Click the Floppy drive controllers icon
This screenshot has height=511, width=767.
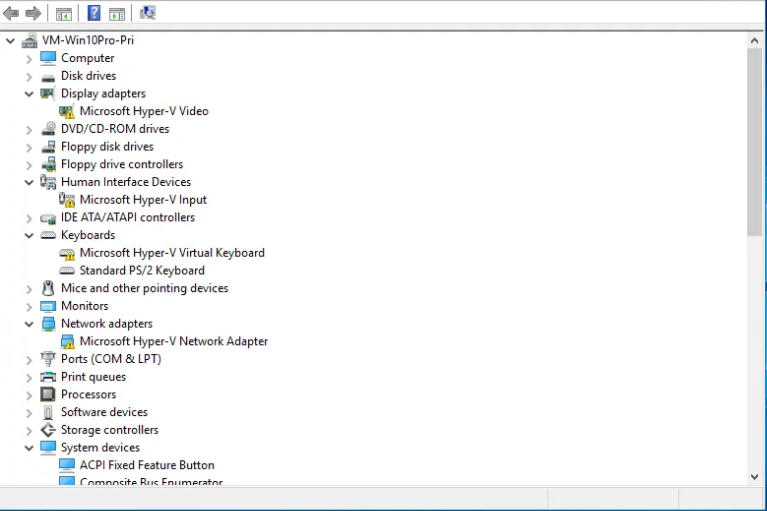(48, 164)
